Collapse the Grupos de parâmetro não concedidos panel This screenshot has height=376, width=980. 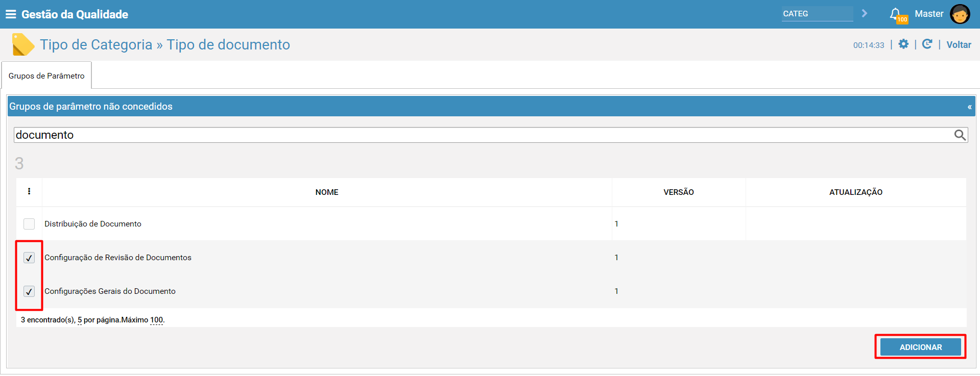tap(969, 107)
